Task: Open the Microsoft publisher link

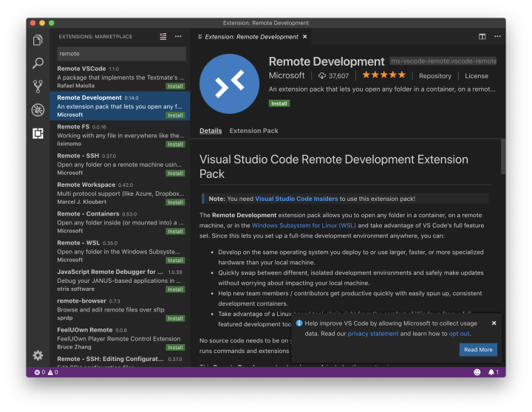Action: (287, 75)
